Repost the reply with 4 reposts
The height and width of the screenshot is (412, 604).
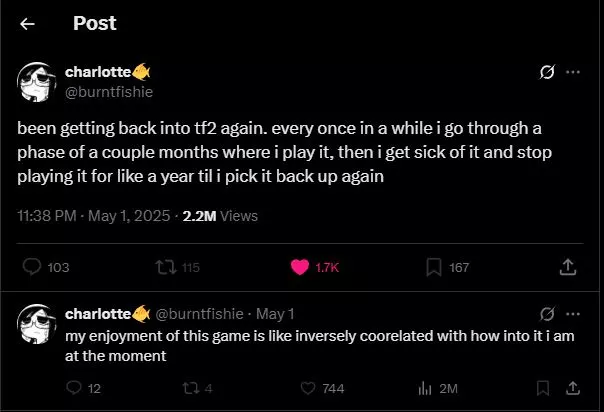click(194, 388)
